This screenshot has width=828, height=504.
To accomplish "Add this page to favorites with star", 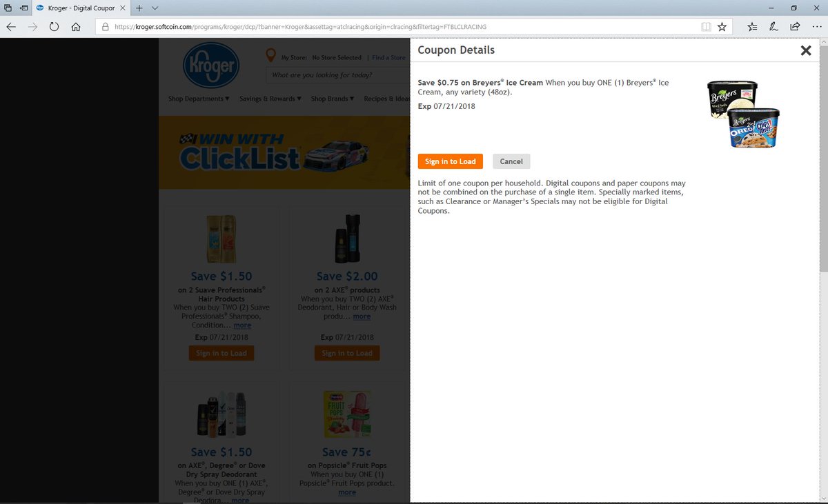I will (722, 27).
